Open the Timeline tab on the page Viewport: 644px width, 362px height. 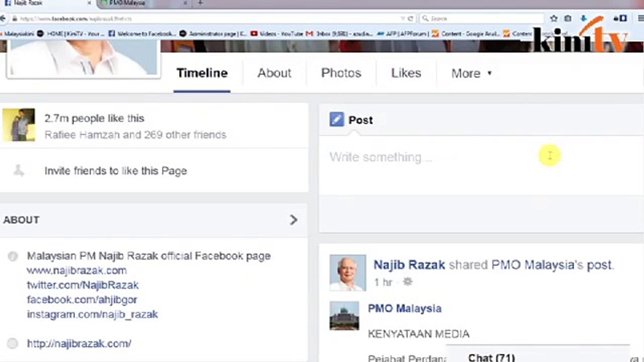202,73
